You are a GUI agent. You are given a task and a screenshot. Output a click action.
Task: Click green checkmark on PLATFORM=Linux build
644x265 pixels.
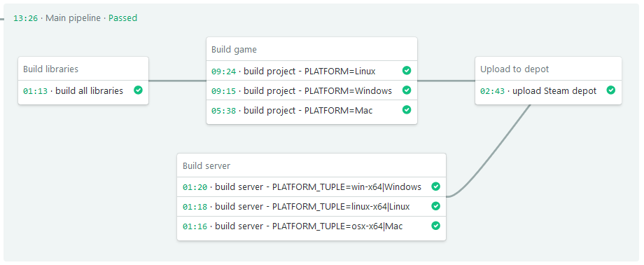[x=406, y=71]
